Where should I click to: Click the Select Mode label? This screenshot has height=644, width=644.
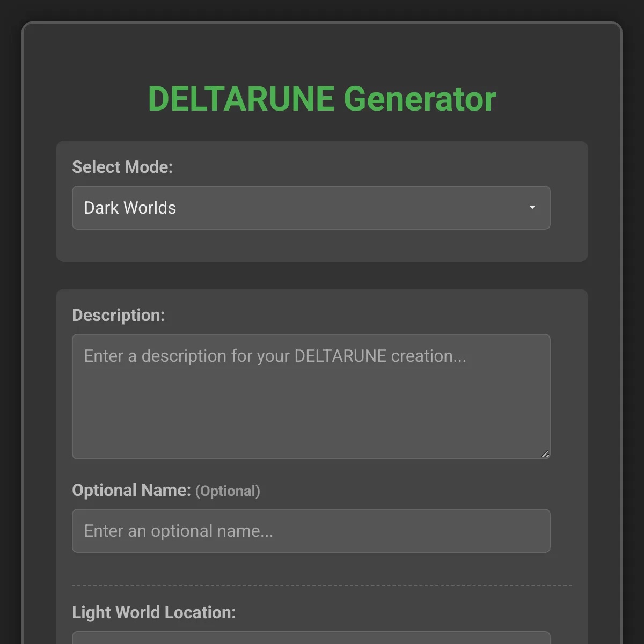pyautogui.click(x=122, y=167)
